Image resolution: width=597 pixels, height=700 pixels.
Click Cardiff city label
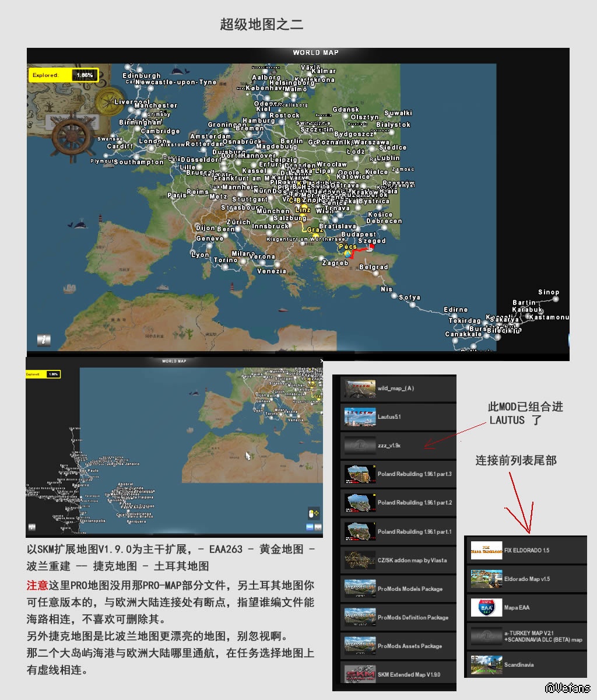(x=120, y=147)
